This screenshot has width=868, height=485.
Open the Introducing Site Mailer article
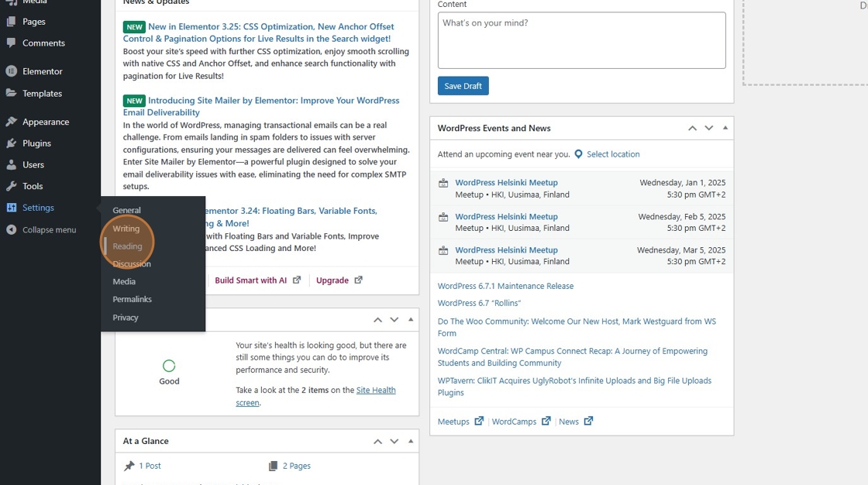(261, 106)
